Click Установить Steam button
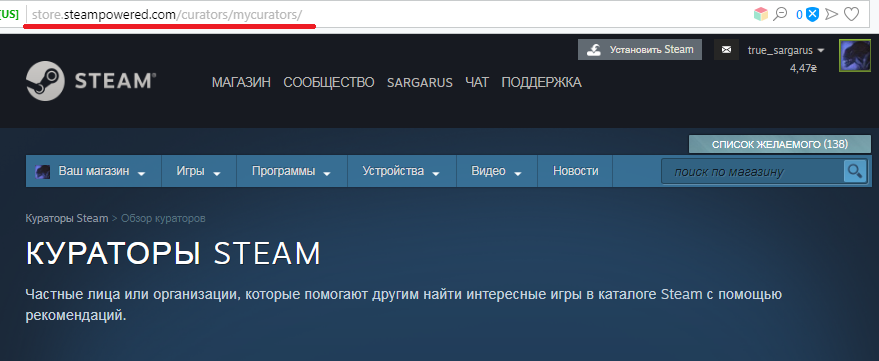879x361 pixels. 640,50
